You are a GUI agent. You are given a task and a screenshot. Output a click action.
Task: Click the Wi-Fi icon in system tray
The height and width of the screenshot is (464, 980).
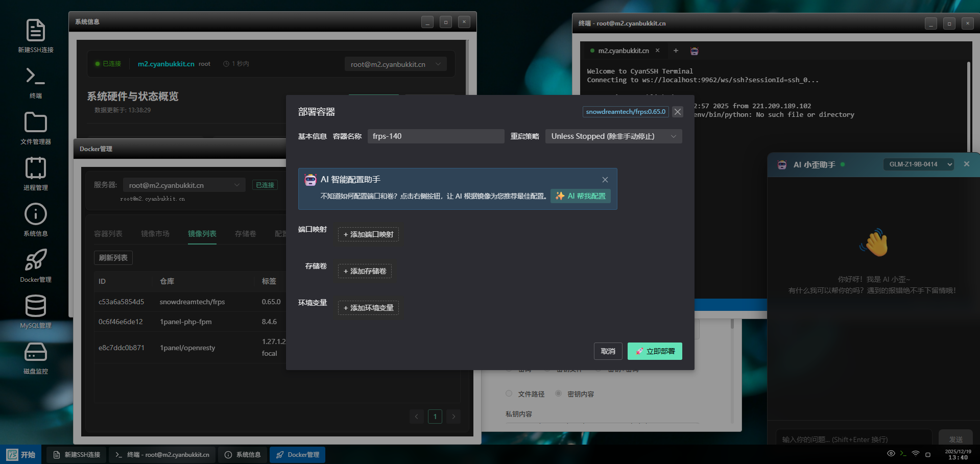tap(916, 454)
